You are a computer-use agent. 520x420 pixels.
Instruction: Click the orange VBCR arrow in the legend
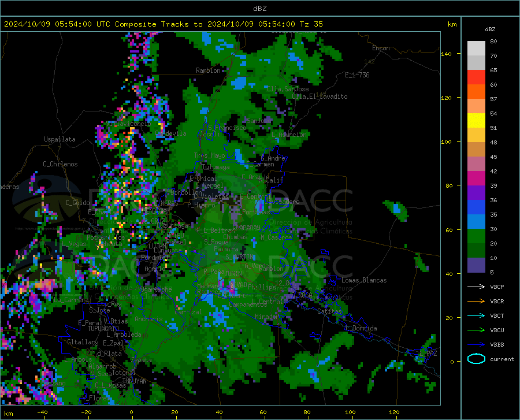(x=476, y=302)
